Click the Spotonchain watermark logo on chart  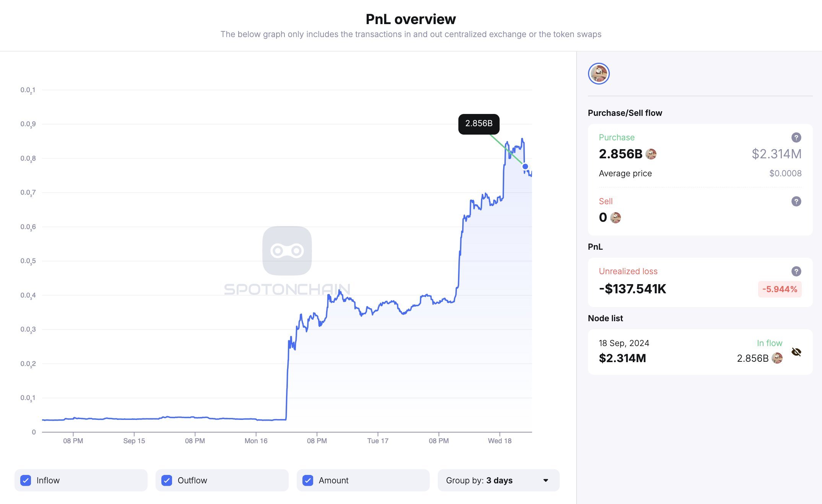coord(287,251)
